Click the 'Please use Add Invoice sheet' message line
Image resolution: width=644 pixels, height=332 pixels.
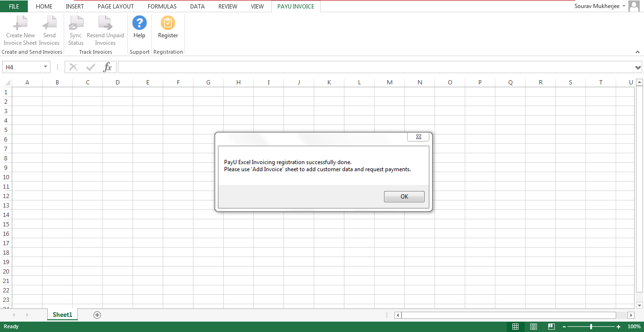tap(318, 169)
